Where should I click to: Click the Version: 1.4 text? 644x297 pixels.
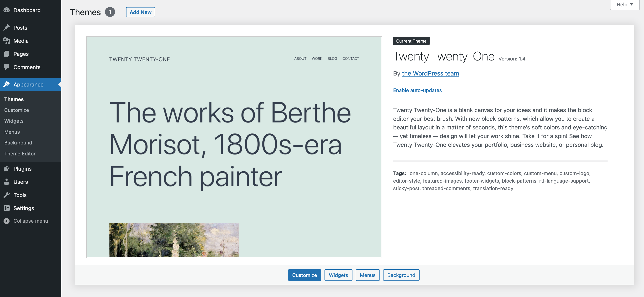pos(512,59)
